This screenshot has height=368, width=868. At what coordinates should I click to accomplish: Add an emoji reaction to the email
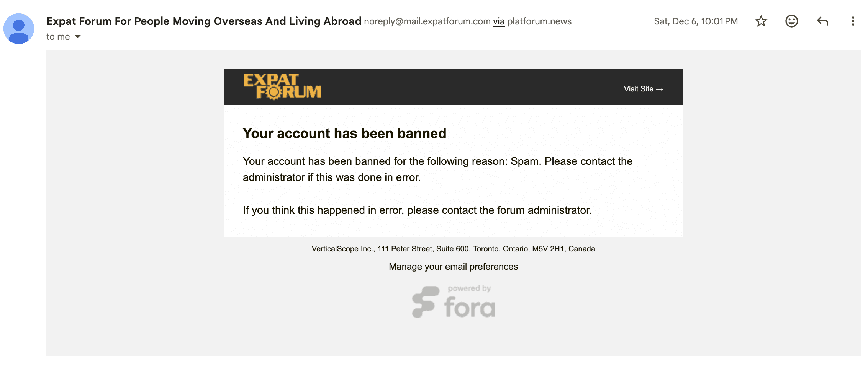[791, 21]
